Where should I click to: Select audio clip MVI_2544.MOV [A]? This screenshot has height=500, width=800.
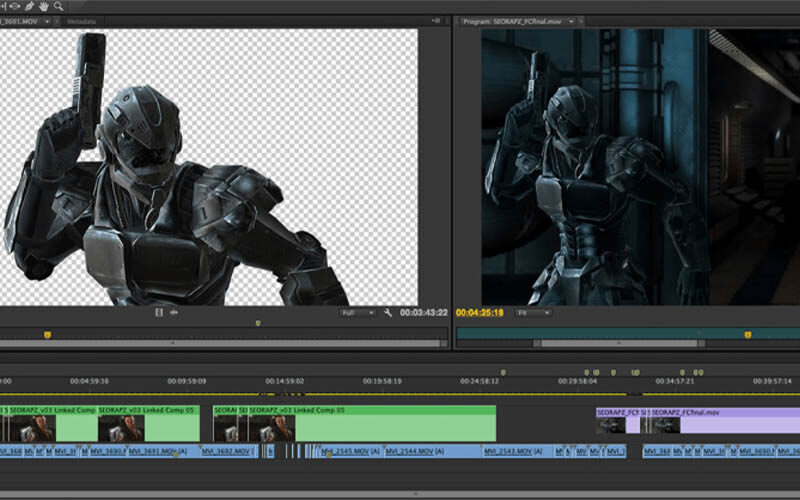point(433,451)
